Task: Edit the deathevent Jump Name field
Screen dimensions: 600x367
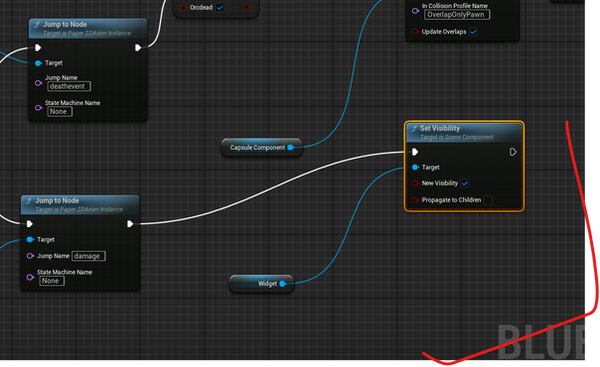Action: [69, 86]
